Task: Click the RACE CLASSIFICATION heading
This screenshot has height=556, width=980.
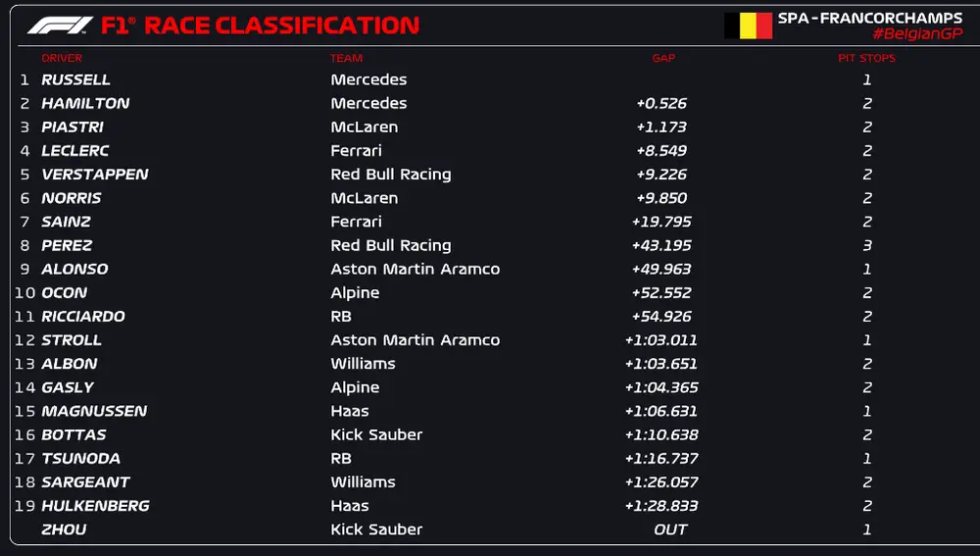Action: tap(281, 25)
